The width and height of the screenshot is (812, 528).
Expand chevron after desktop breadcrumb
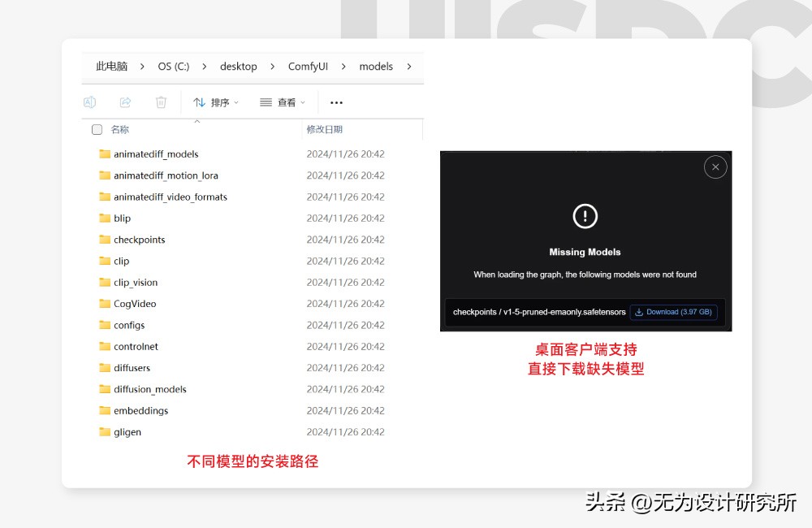(272, 67)
